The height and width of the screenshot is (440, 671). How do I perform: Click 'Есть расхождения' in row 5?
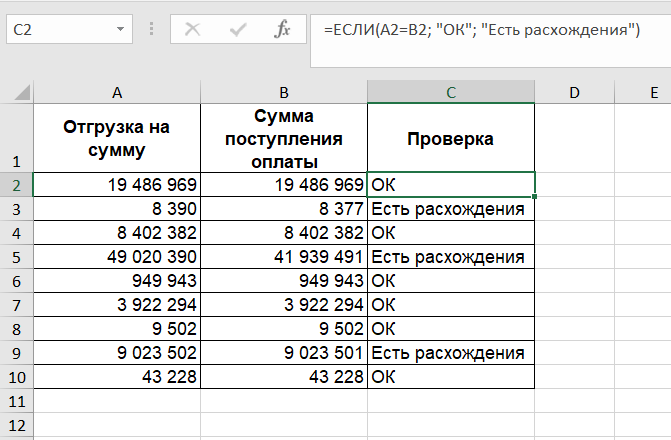click(451, 257)
